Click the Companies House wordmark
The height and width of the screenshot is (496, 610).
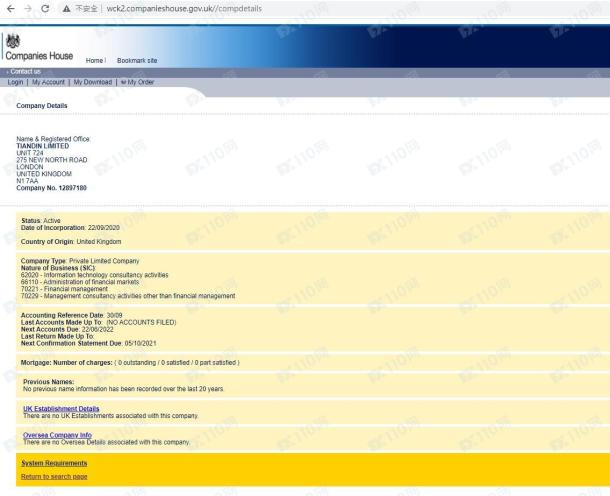click(39, 56)
